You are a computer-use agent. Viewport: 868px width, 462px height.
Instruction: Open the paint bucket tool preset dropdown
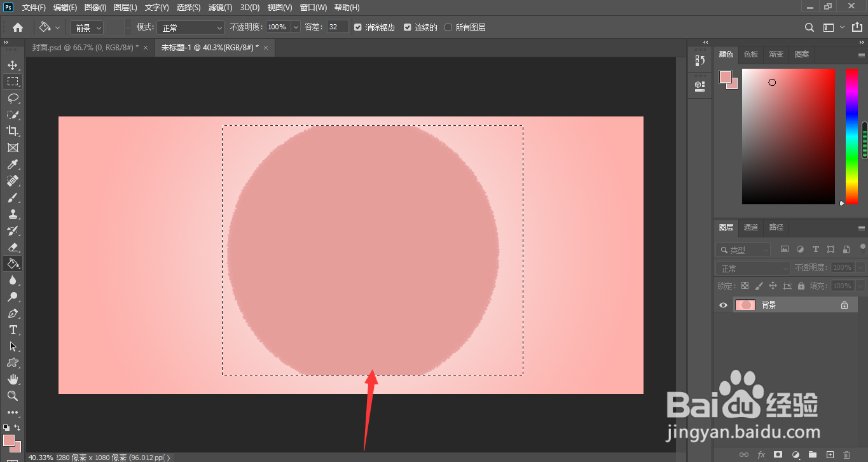coord(50,27)
